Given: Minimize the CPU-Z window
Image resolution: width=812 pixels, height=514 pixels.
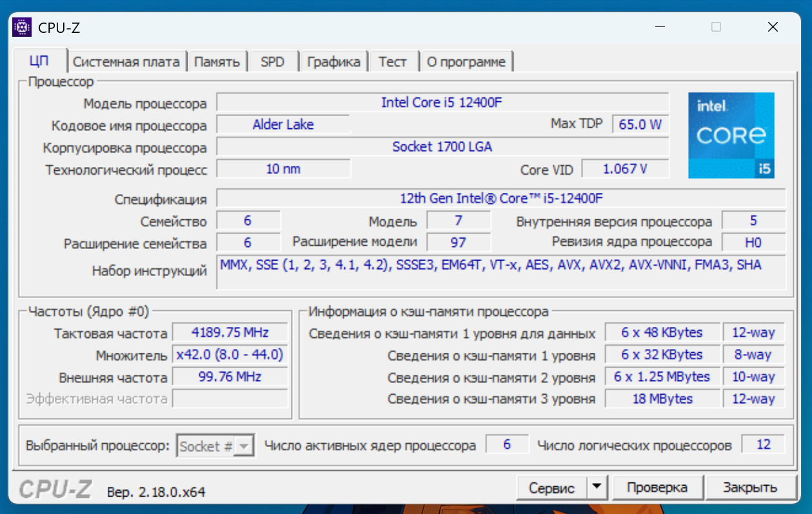Looking at the screenshot, I should 659,27.
